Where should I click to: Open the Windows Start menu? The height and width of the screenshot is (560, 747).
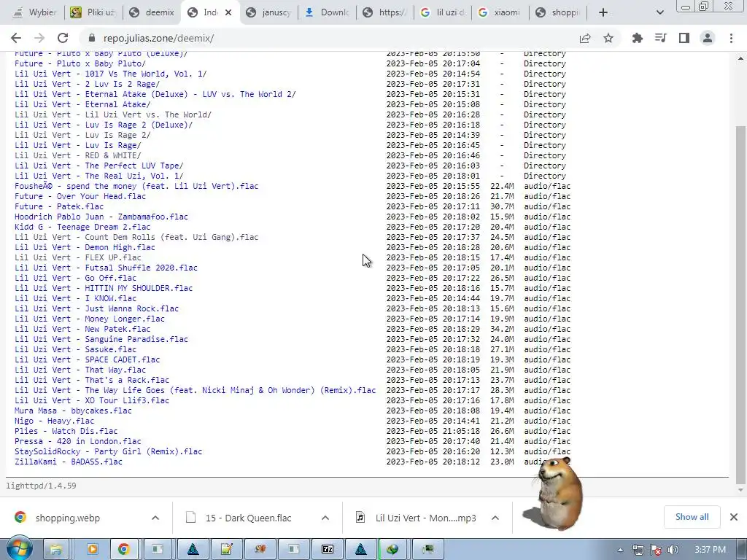coord(19,548)
